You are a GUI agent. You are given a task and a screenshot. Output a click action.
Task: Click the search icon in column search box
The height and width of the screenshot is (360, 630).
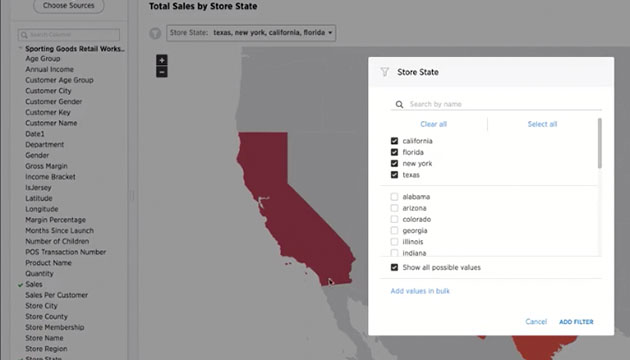point(24,35)
